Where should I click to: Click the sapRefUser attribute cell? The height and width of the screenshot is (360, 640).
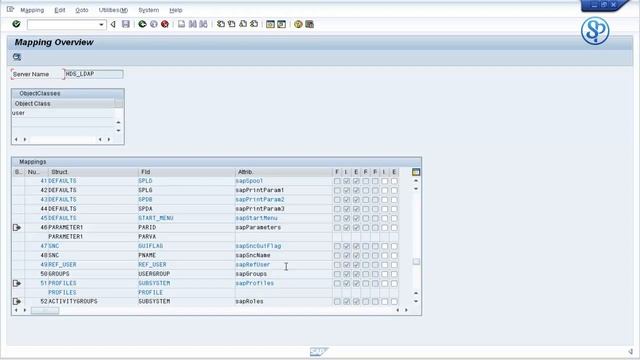(284, 264)
